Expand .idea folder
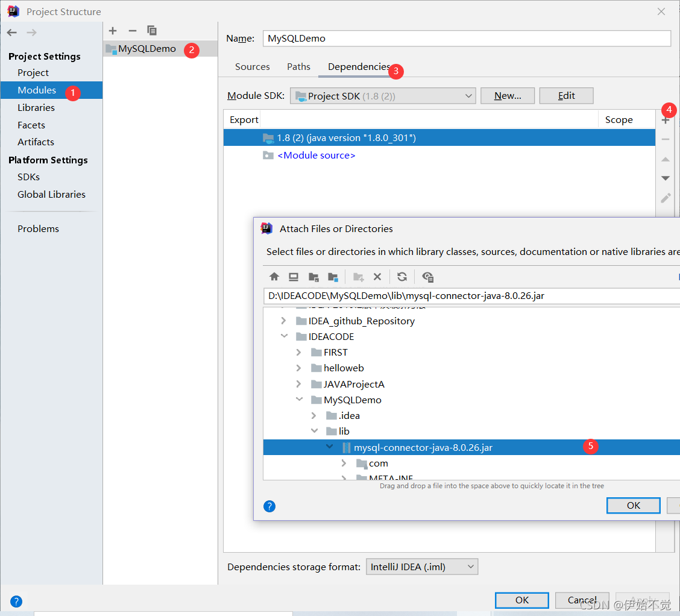Screen dimensions: 680x616 coord(314,416)
